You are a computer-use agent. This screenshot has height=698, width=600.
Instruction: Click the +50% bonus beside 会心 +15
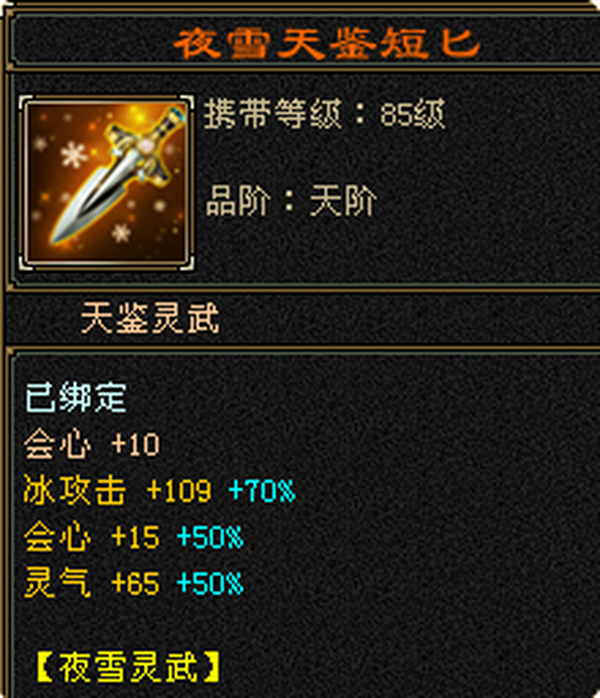pyautogui.click(x=210, y=537)
